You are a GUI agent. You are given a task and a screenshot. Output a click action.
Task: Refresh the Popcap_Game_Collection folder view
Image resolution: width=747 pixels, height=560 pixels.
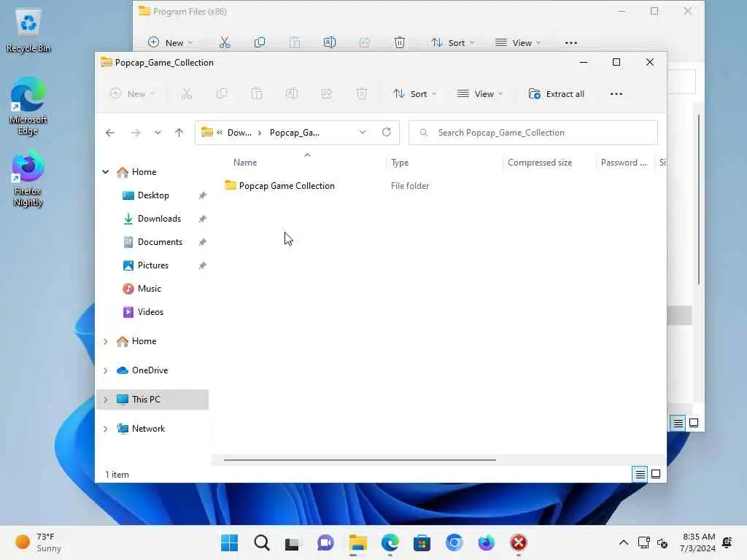pyautogui.click(x=387, y=132)
